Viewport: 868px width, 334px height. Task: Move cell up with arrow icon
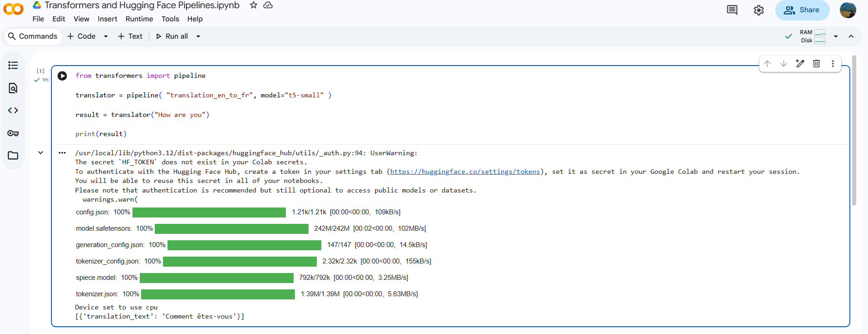(767, 64)
